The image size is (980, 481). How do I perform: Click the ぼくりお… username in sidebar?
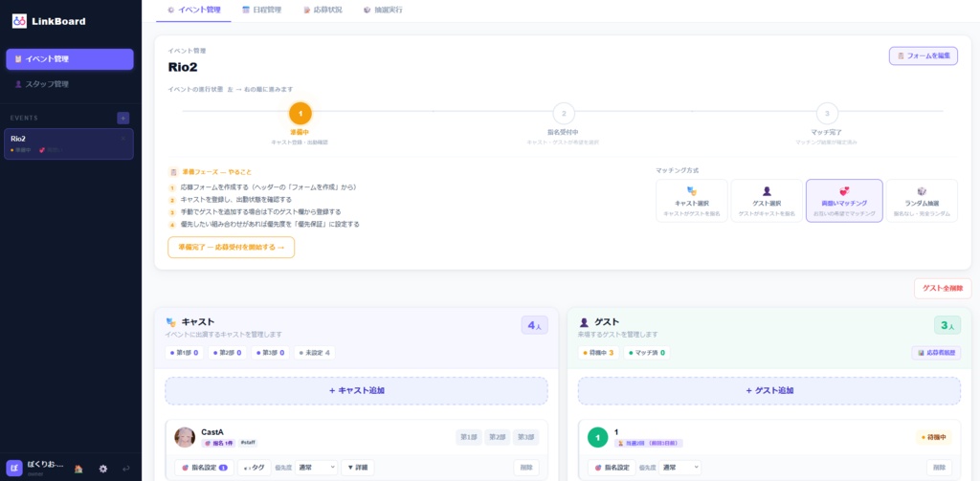click(x=46, y=465)
